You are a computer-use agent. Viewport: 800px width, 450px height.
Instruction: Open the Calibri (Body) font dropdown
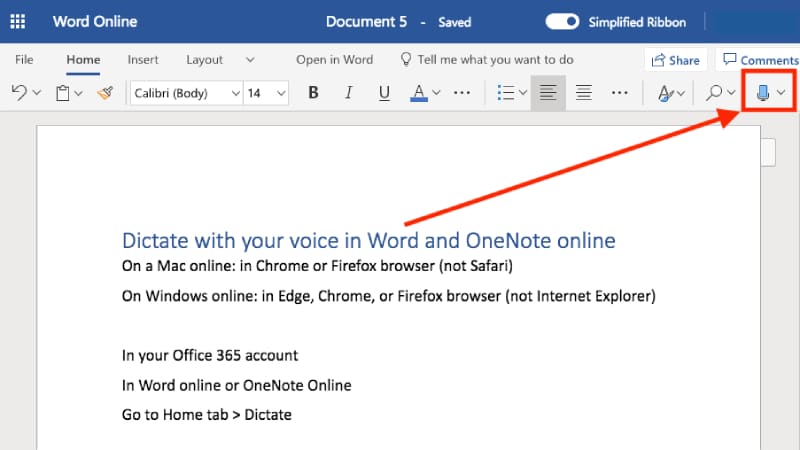point(186,93)
